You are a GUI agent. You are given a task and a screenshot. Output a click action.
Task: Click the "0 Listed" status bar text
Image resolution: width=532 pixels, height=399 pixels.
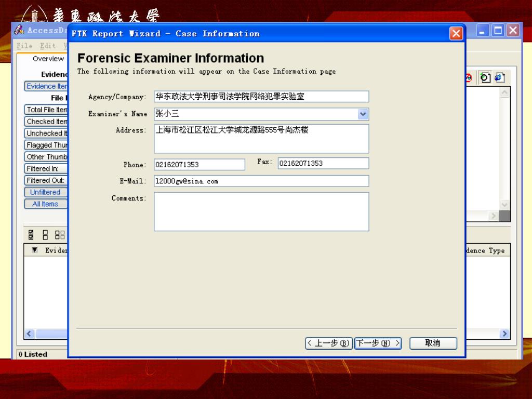33,354
